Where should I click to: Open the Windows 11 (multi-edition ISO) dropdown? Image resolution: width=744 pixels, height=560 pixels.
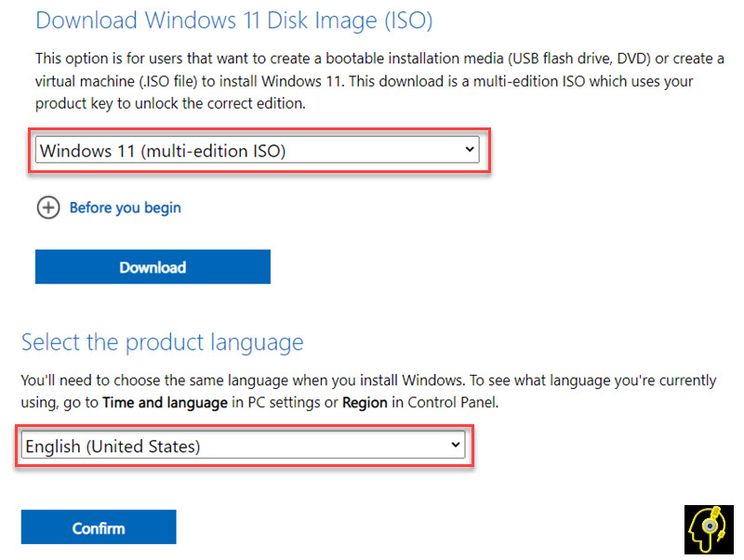(258, 151)
